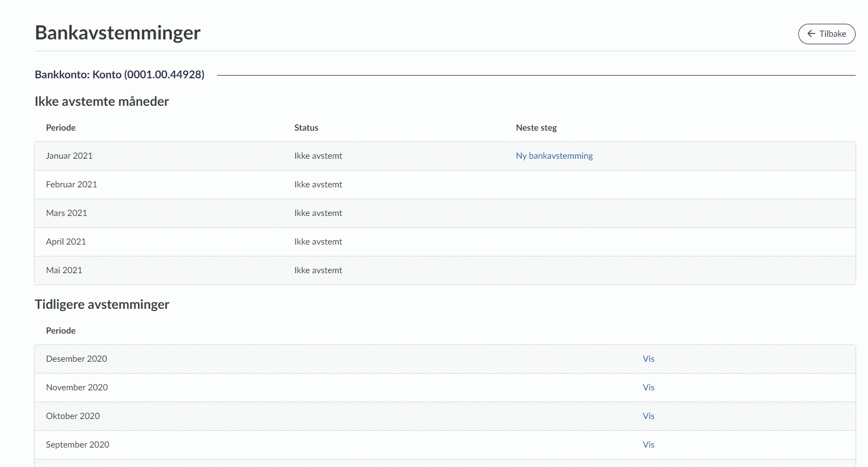This screenshot has width=868, height=467.
Task: Select the Januar 2021 period cell
Action: click(69, 155)
